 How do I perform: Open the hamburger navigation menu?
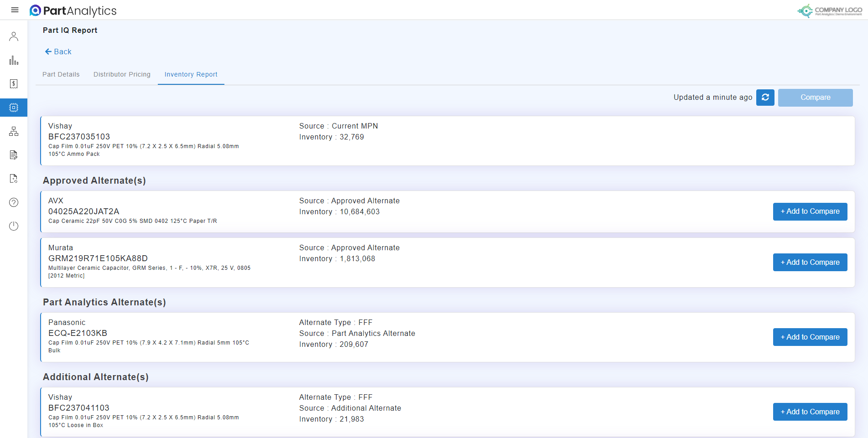15,10
